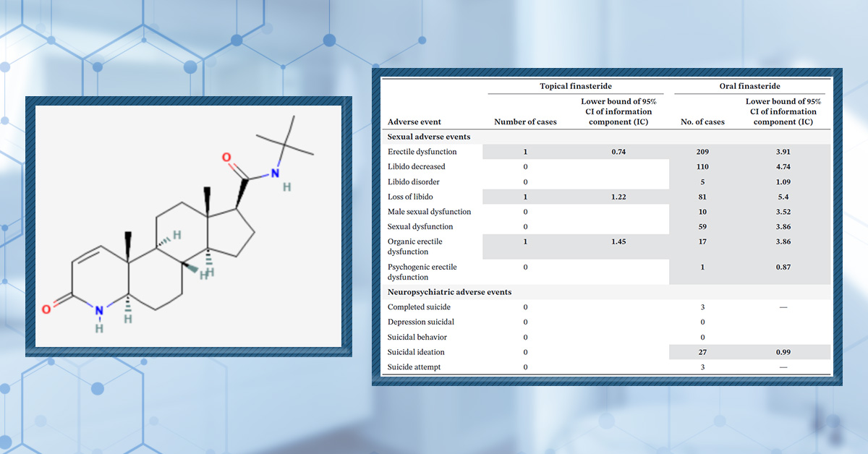Click the finasteride molecular structure image
The width and height of the screenshot is (868, 454).
188,226
